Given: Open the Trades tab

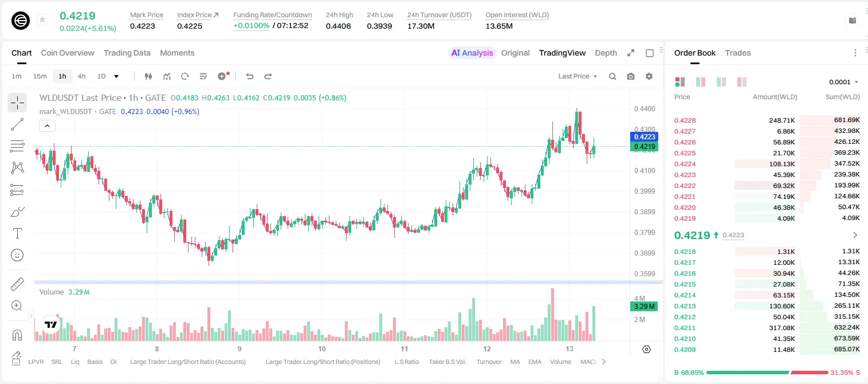Looking at the screenshot, I should coord(738,53).
